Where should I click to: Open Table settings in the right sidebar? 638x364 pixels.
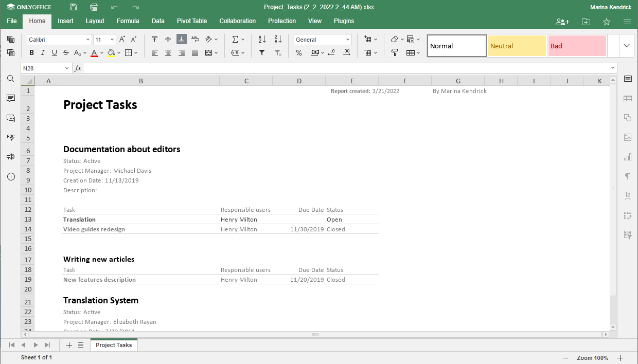(628, 98)
